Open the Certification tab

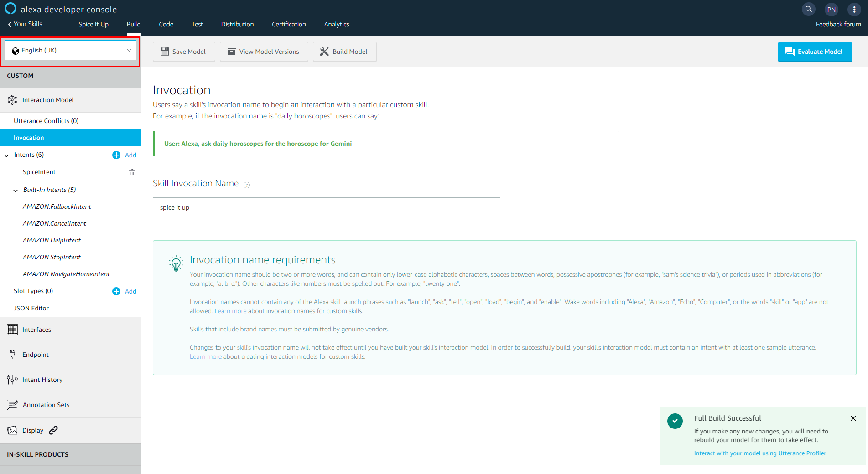coord(289,24)
